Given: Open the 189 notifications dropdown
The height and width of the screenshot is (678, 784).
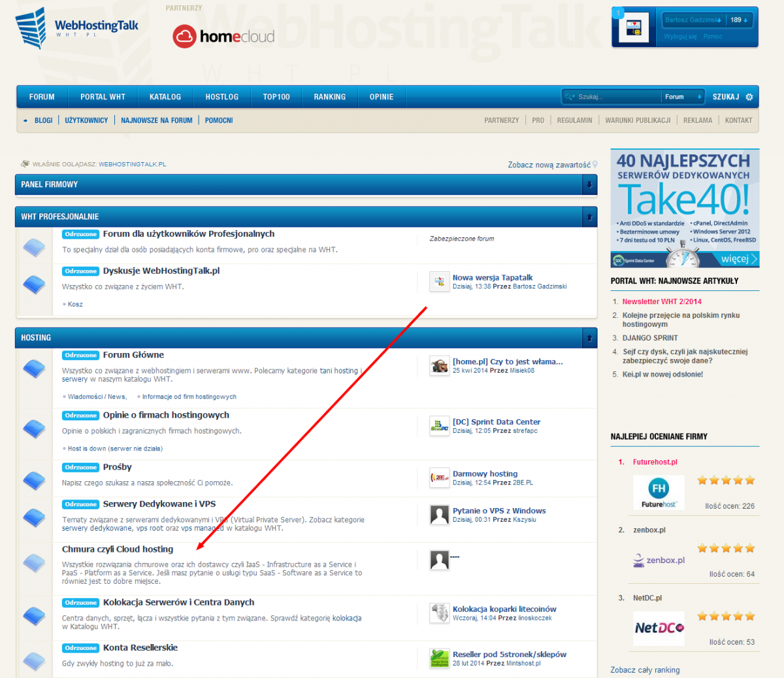Looking at the screenshot, I should coord(739,20).
